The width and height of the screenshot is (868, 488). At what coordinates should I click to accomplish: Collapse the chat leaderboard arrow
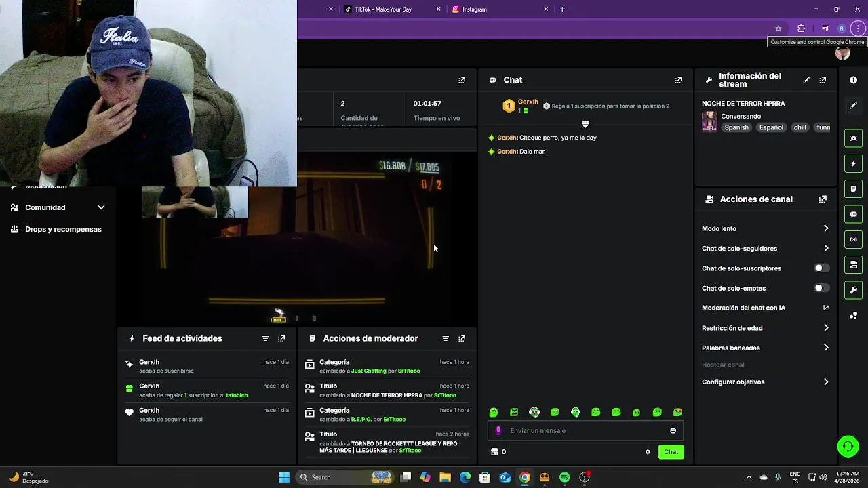[585, 125]
